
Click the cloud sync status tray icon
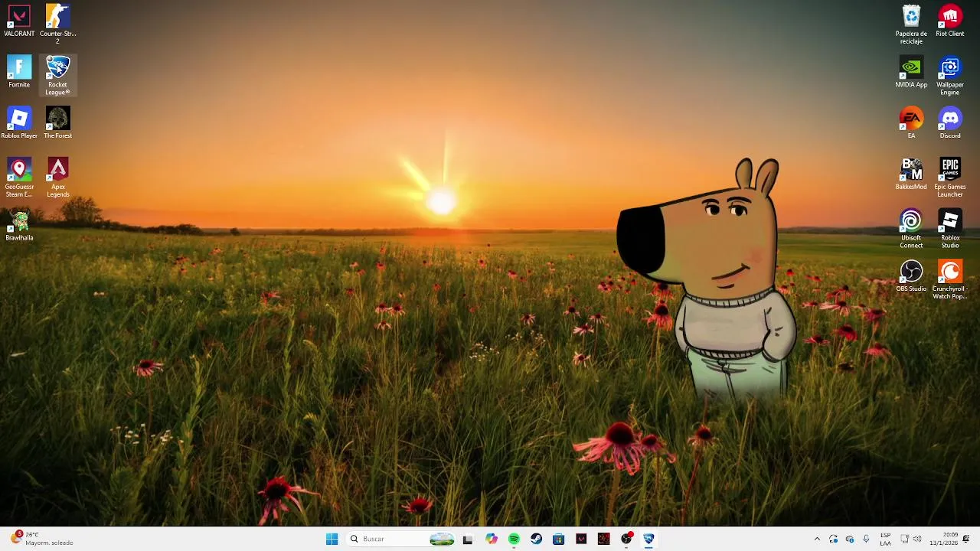tap(850, 539)
